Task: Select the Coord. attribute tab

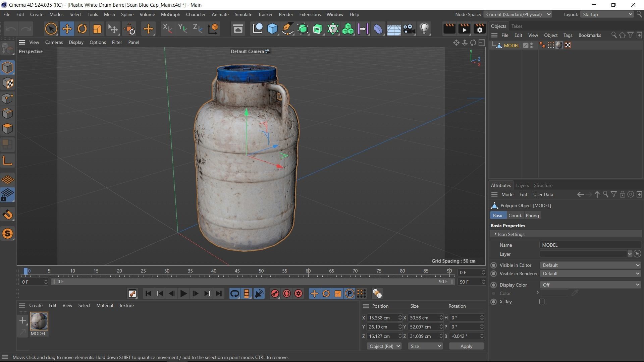Action: [x=515, y=216]
